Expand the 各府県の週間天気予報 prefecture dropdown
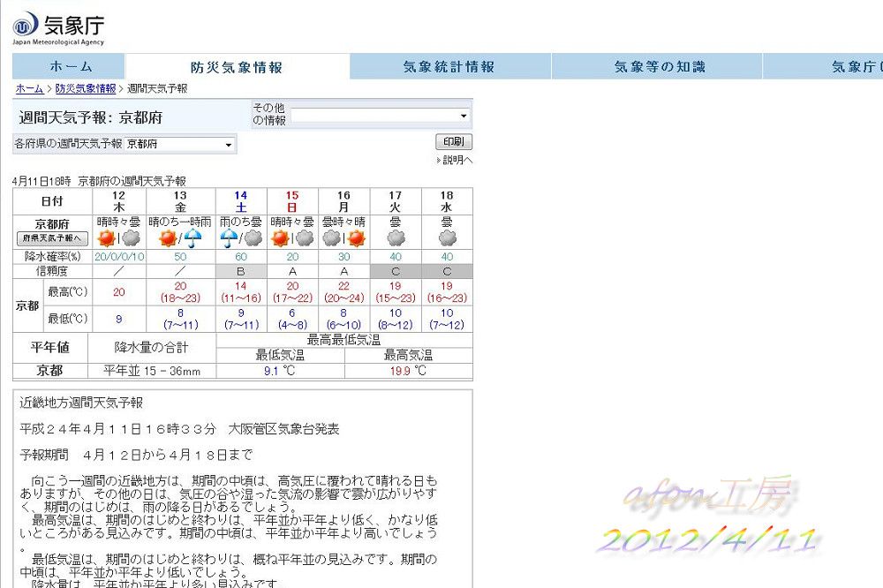This screenshot has width=883, height=588. coord(179,144)
